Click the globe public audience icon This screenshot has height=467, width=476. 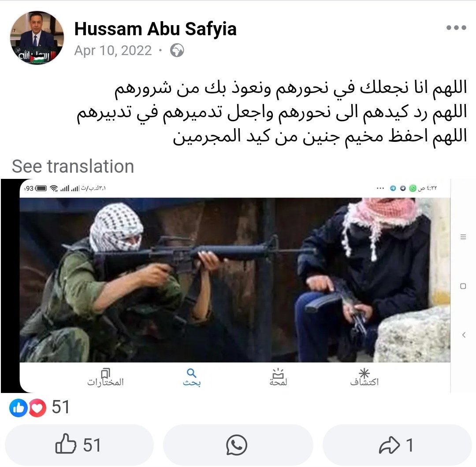click(x=177, y=50)
